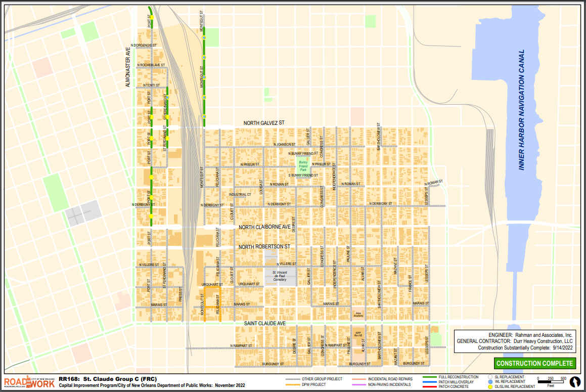
Task: Click the Construction Substantially Complete 9/14/2022 line
Action: 525,347
